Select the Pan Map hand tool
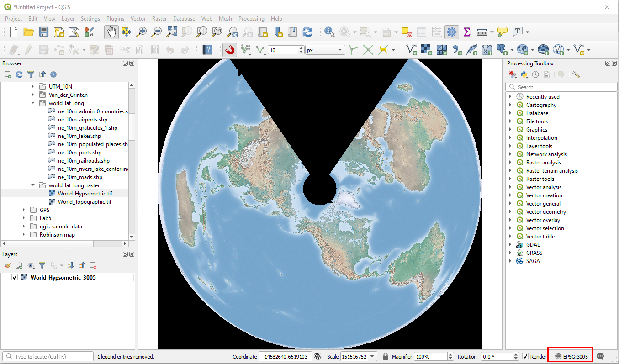619x364 pixels. click(x=111, y=32)
